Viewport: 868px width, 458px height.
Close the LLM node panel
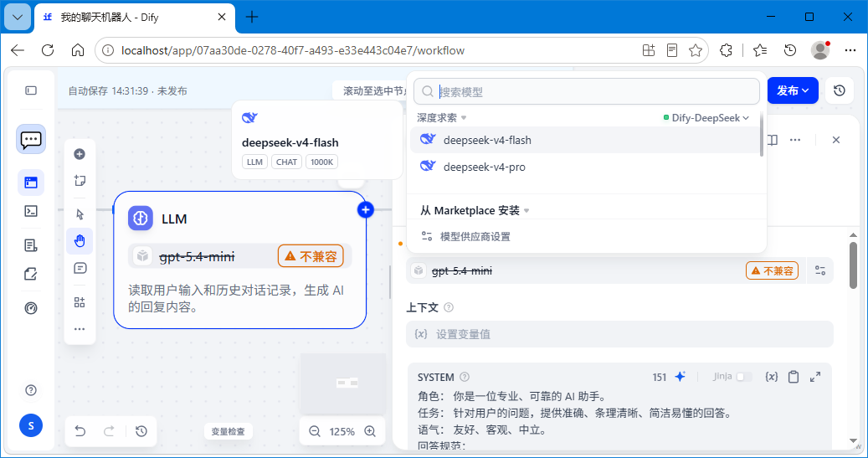click(x=836, y=140)
